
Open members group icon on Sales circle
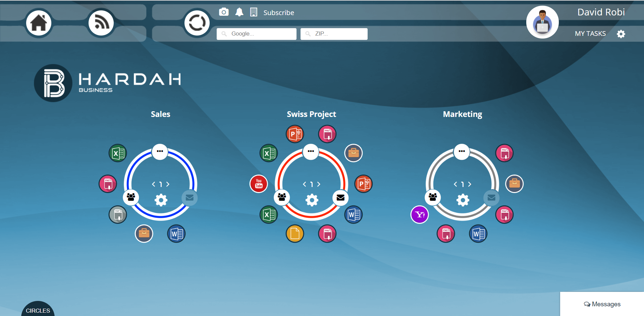(131, 197)
